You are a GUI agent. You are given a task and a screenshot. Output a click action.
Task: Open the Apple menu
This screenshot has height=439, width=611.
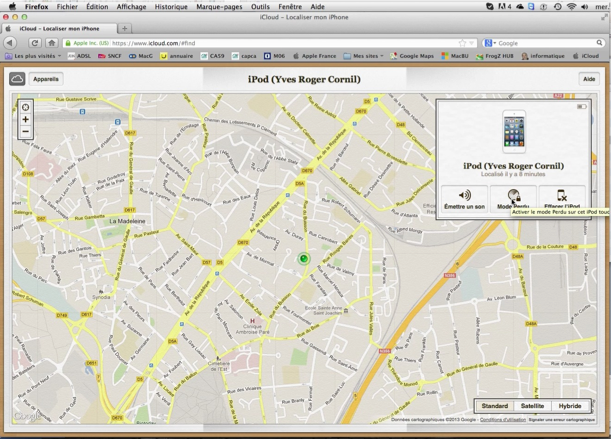click(12, 6)
